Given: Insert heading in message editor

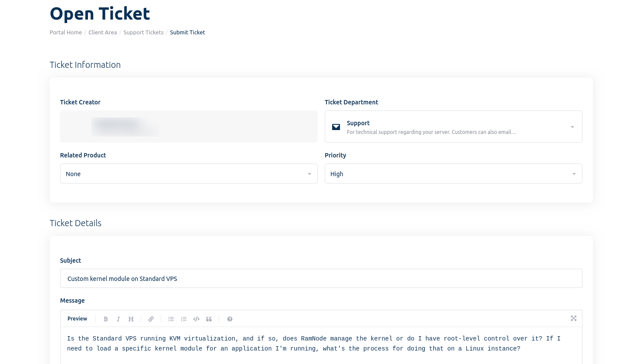Looking at the screenshot, I should [x=131, y=319].
